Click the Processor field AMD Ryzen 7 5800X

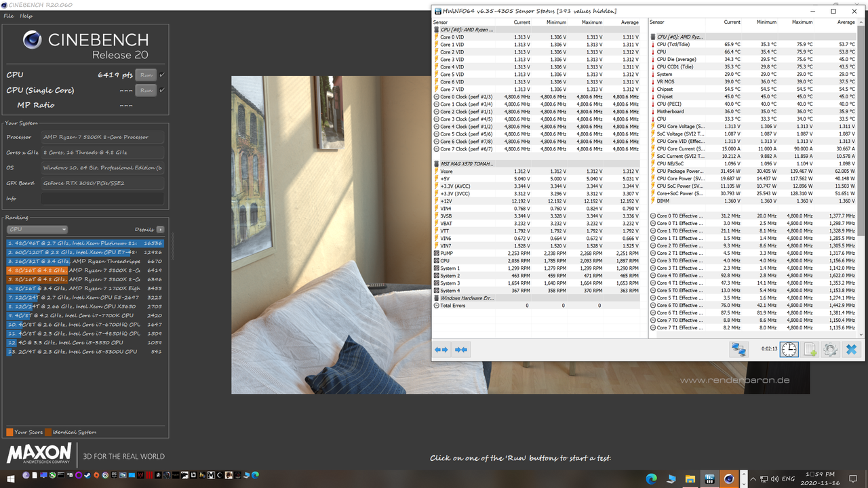point(102,137)
